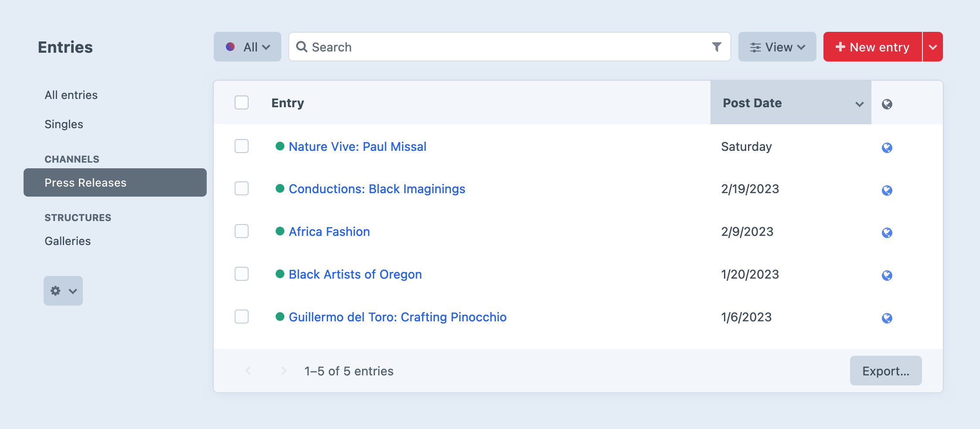Click the globe icon next to Black Artists of Oregon
Viewport: 980px width, 429px height.
point(886,275)
